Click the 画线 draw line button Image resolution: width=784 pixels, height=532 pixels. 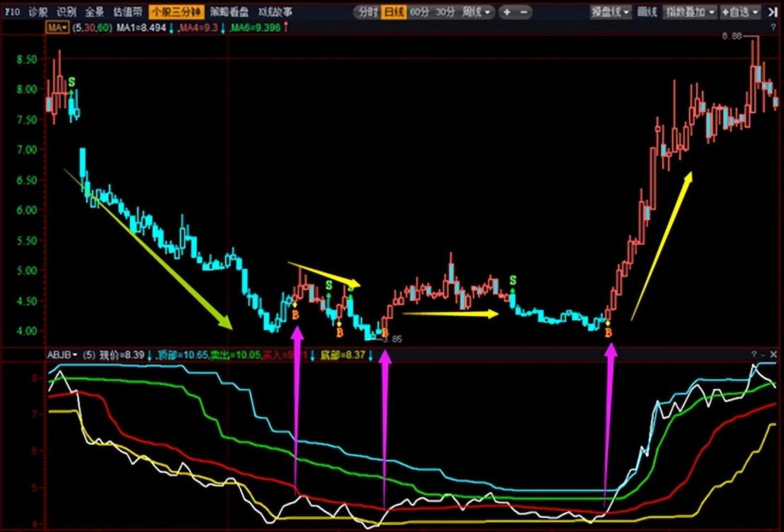647,12
